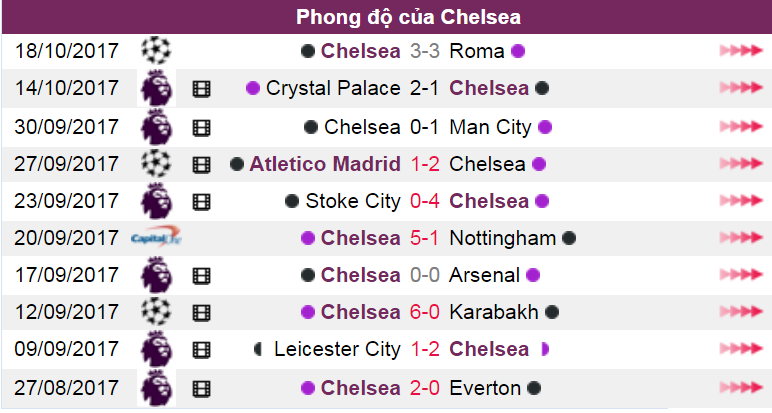Click Champions League icon on Atletico Madrid row
This screenshot has height=413, width=772.
(x=156, y=163)
